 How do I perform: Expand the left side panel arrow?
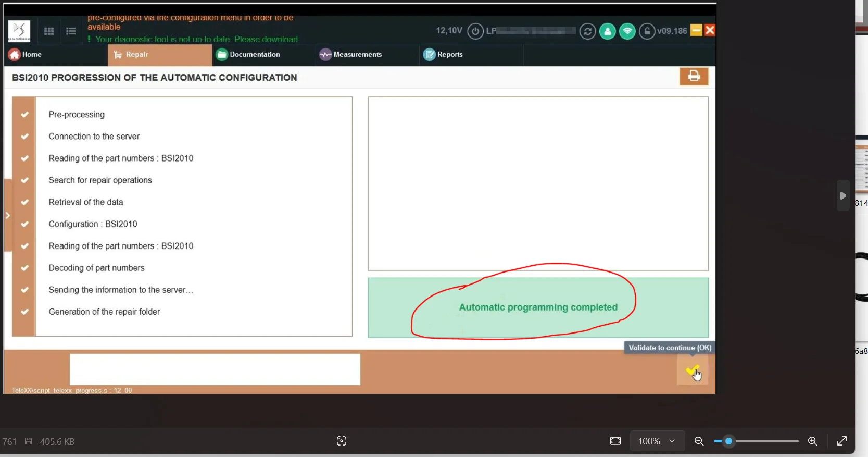(x=8, y=215)
